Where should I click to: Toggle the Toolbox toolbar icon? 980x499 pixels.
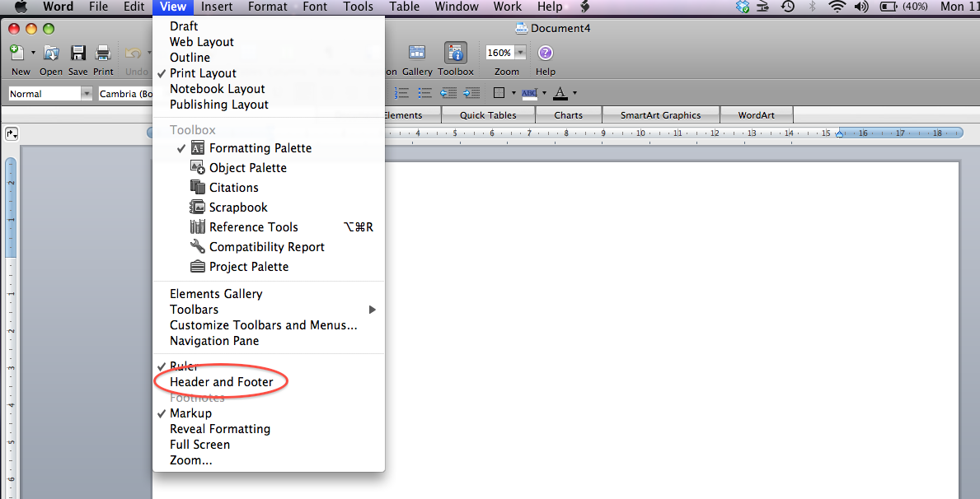point(456,53)
